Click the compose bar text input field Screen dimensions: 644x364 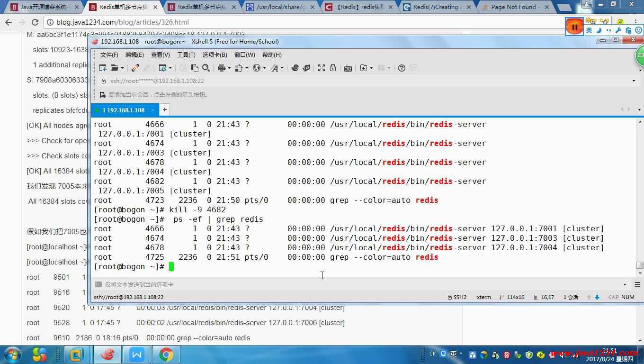pos(360,284)
